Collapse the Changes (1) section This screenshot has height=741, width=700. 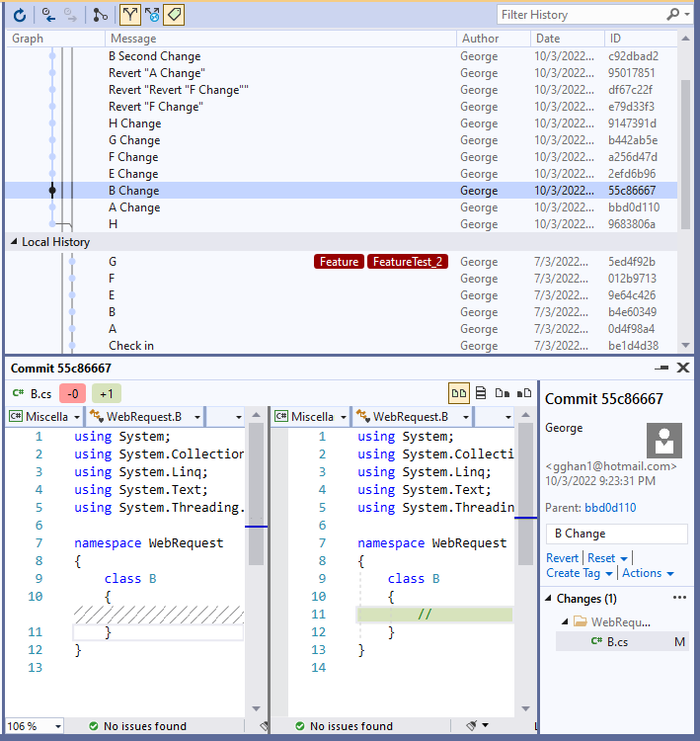coord(548,599)
